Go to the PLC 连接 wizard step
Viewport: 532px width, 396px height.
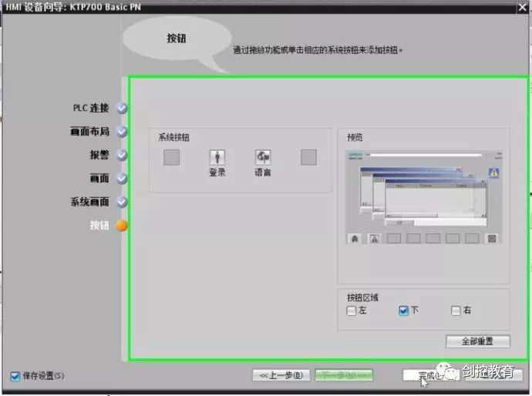[91, 108]
